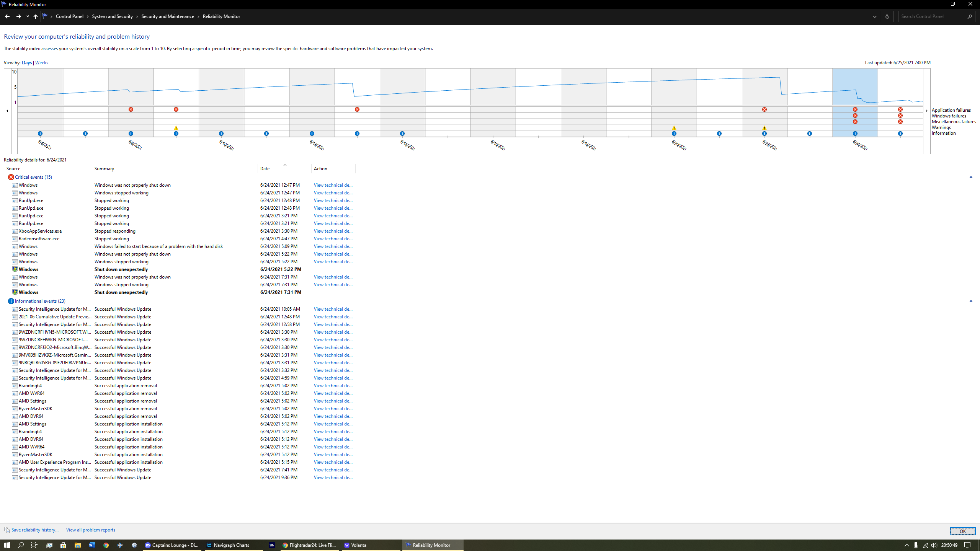
Task: Navigate to Control Panel breadcrumb
Action: click(x=69, y=16)
